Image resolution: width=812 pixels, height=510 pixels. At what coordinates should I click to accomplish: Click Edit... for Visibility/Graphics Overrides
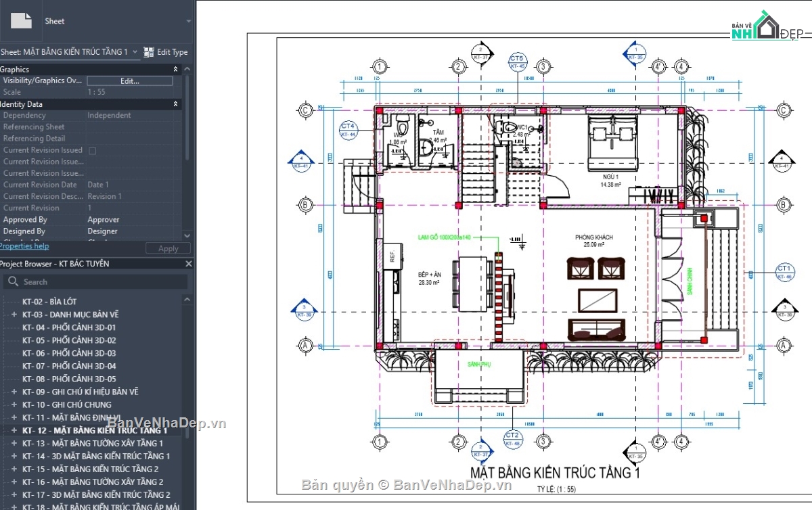tap(130, 80)
